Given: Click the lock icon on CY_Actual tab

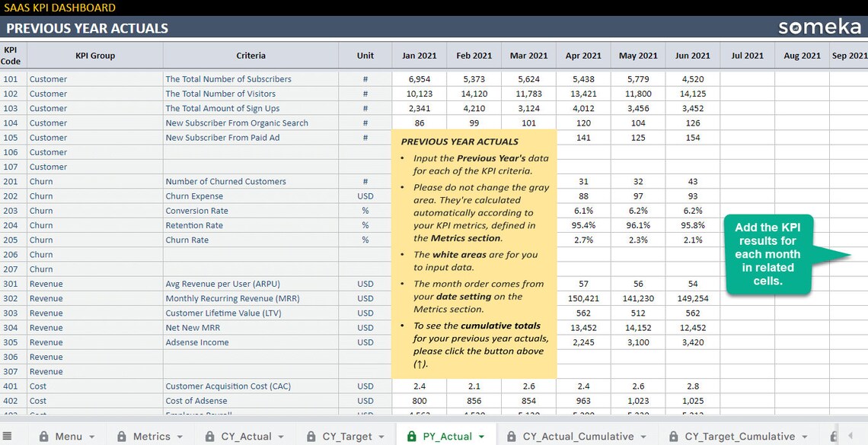Looking at the screenshot, I should point(209,436).
